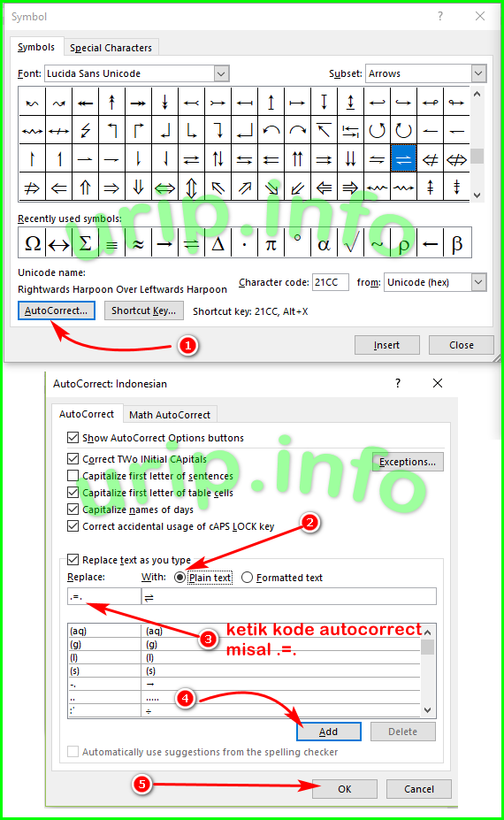
Task: Click the Add button
Action: click(328, 732)
